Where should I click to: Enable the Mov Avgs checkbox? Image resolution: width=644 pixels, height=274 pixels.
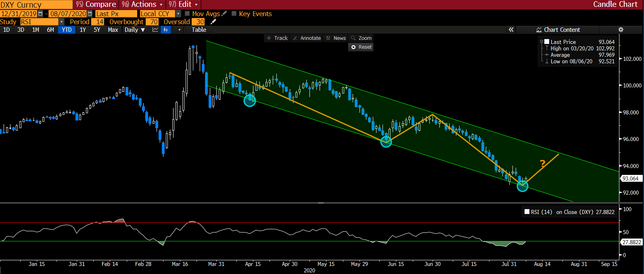(x=187, y=14)
